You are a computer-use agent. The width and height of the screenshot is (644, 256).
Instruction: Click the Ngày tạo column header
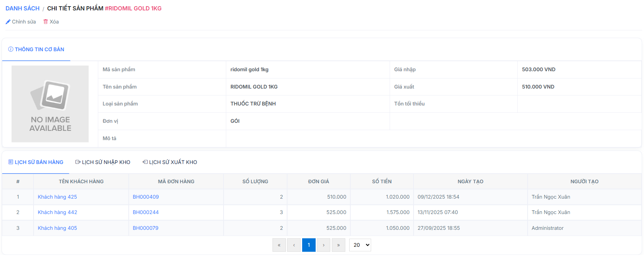point(470,182)
